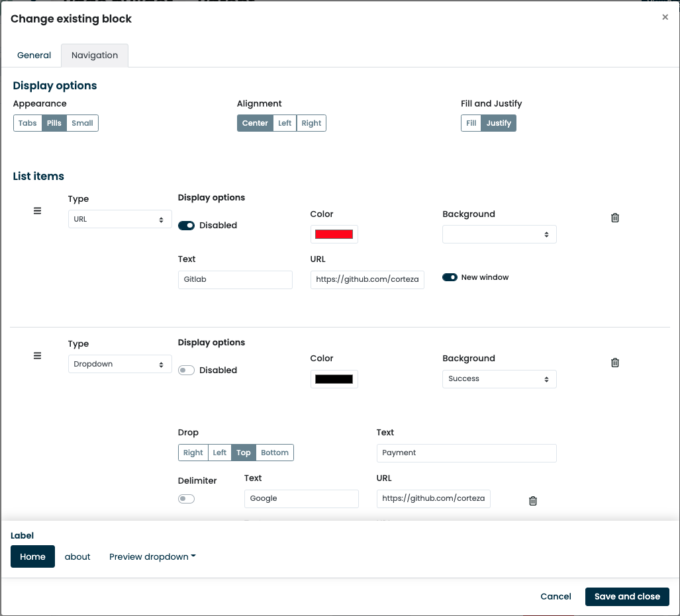
Task: Set alignment to Left
Action: (285, 123)
